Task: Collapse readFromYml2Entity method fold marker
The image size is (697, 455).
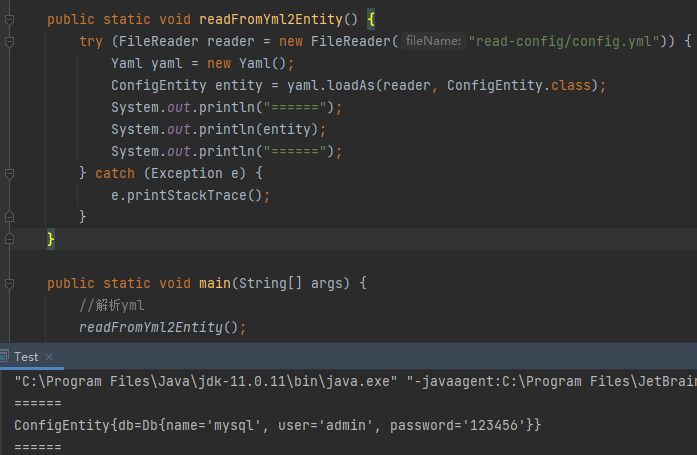Action: click(9, 20)
